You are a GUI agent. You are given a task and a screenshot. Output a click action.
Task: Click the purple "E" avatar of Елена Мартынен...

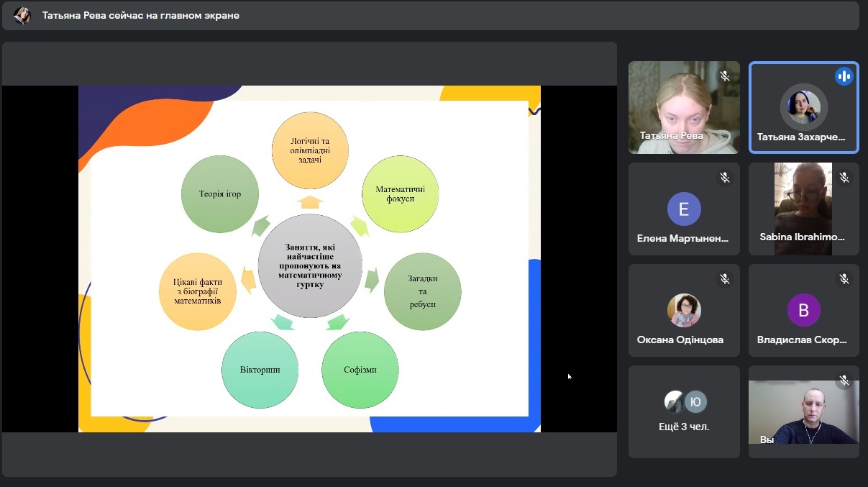click(x=684, y=209)
